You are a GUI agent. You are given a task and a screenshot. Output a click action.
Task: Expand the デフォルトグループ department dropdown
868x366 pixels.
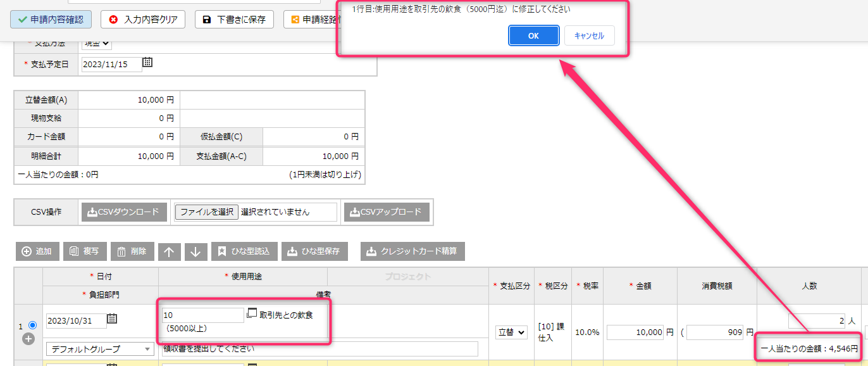100,349
